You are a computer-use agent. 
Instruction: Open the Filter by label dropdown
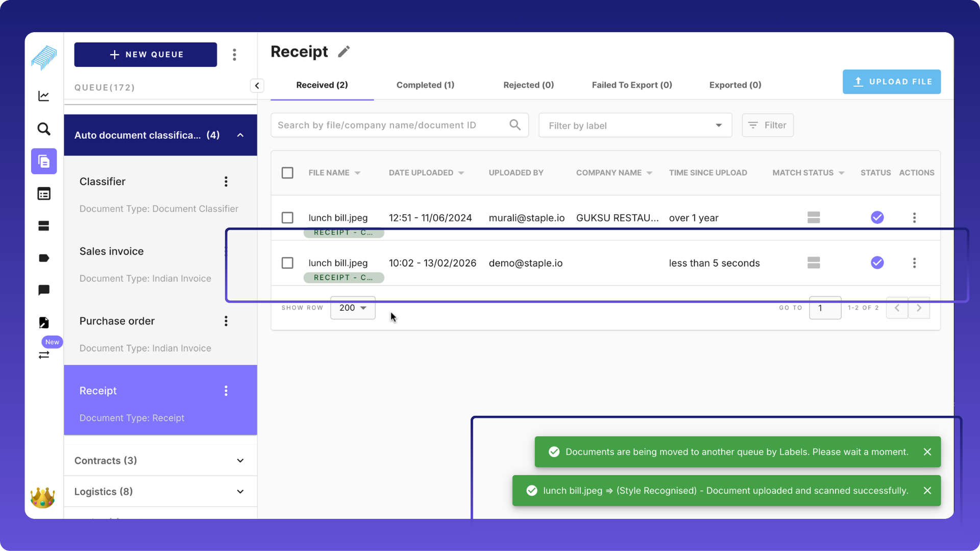(x=635, y=126)
